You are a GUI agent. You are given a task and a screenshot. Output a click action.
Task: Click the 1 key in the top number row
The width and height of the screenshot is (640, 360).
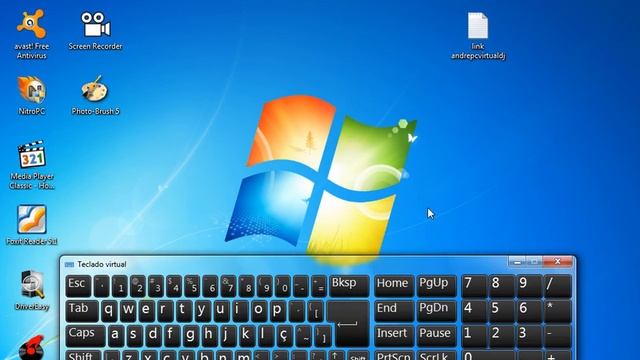pos(120,285)
